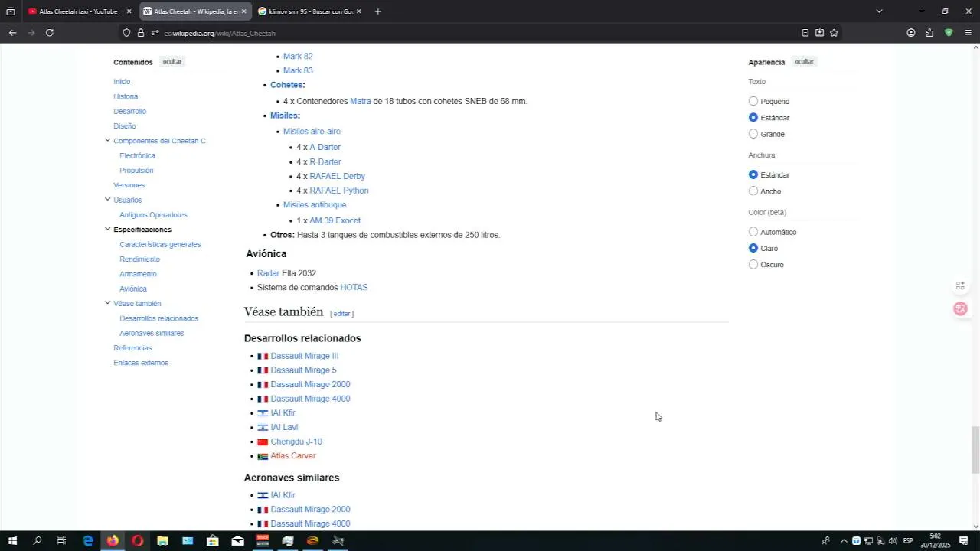Viewport: 980px width, 551px height.
Task: Open the Chengdu J-10 link
Action: [x=296, y=442]
